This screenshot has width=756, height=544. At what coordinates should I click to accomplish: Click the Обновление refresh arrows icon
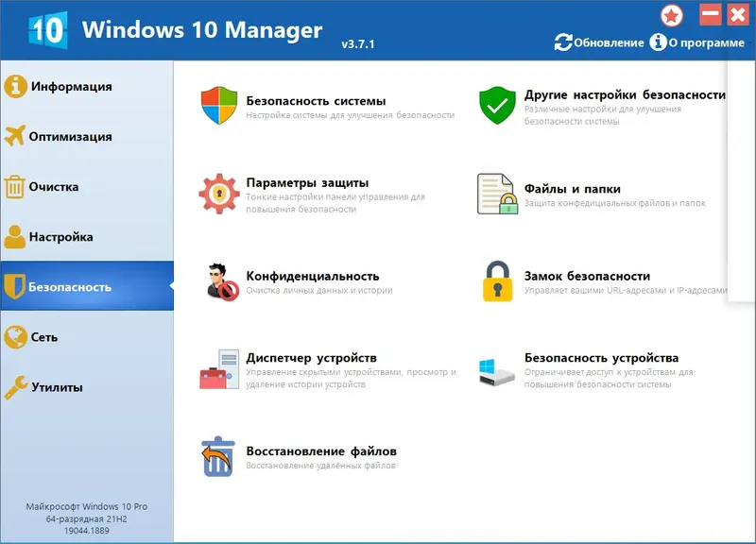click(563, 42)
